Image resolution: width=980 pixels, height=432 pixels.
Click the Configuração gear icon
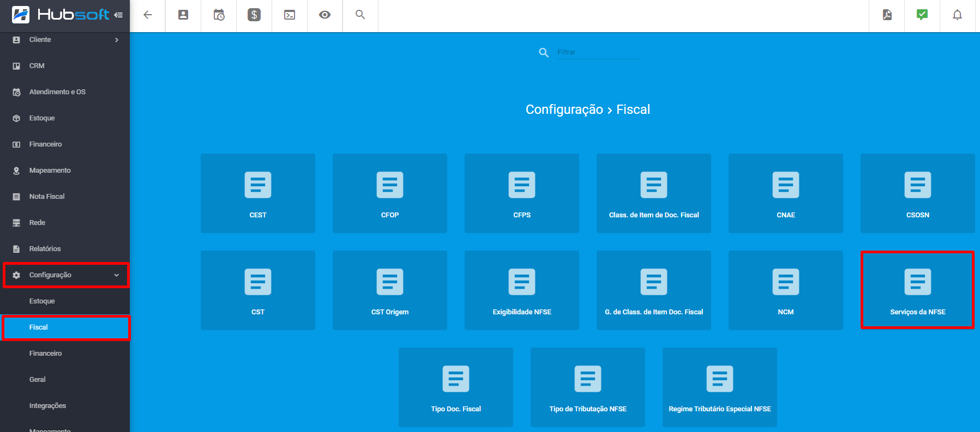click(16, 275)
